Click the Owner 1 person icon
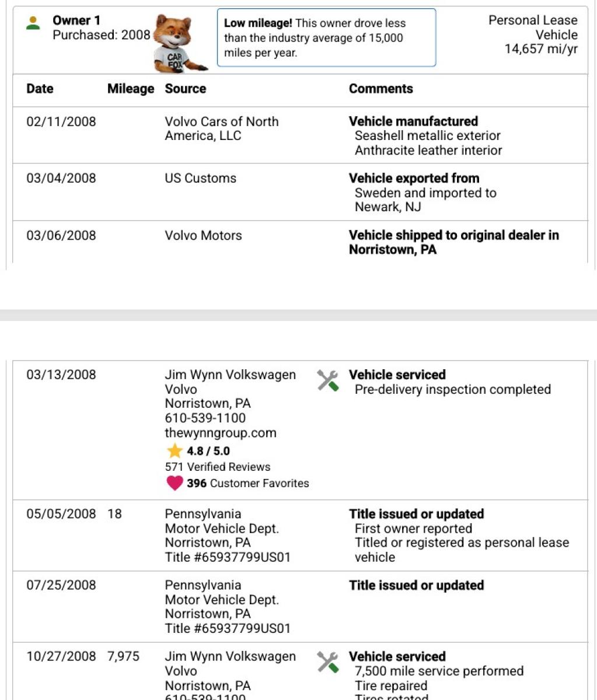 tap(34, 23)
